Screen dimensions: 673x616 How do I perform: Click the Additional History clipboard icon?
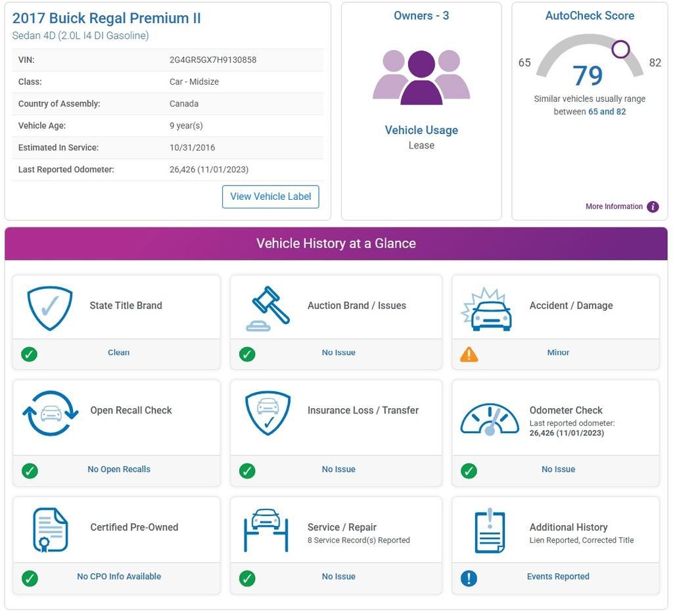490,531
